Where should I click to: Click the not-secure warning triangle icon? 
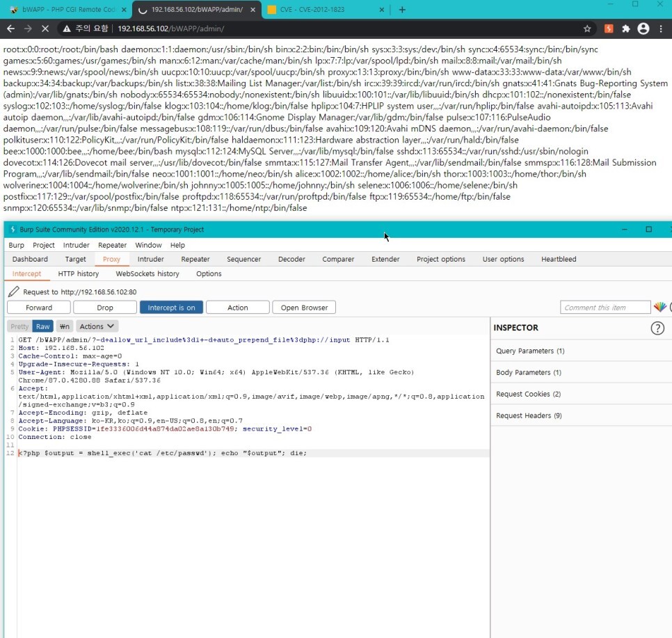click(66, 29)
